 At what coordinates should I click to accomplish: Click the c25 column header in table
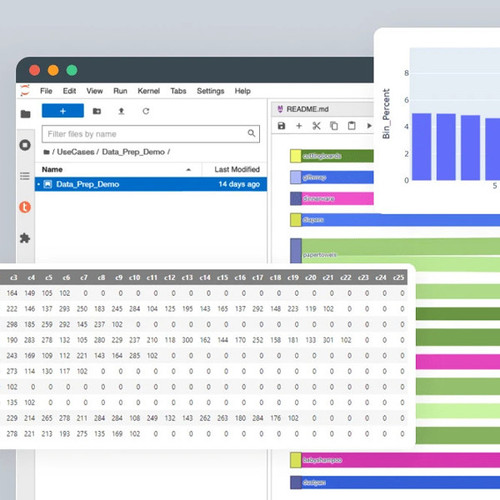[398, 277]
